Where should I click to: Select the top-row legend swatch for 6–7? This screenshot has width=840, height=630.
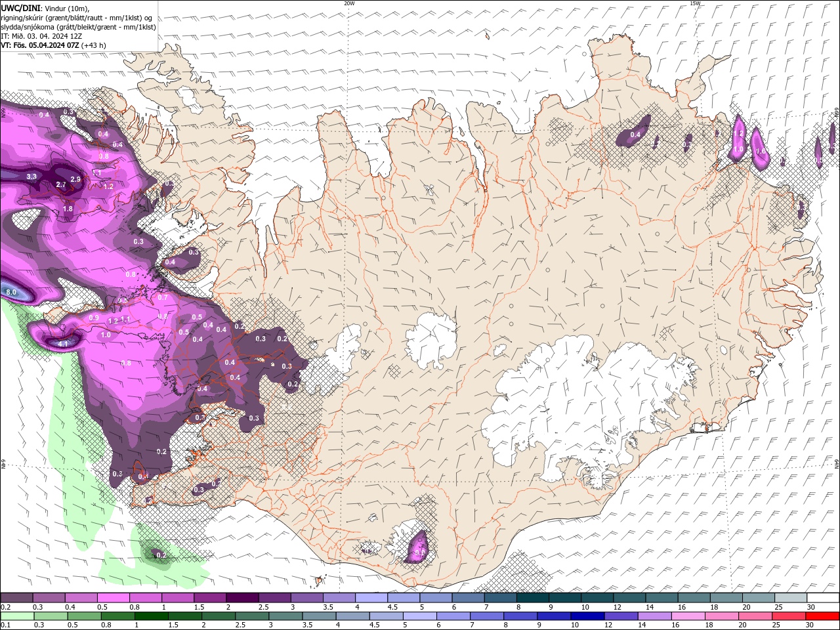pos(469,598)
